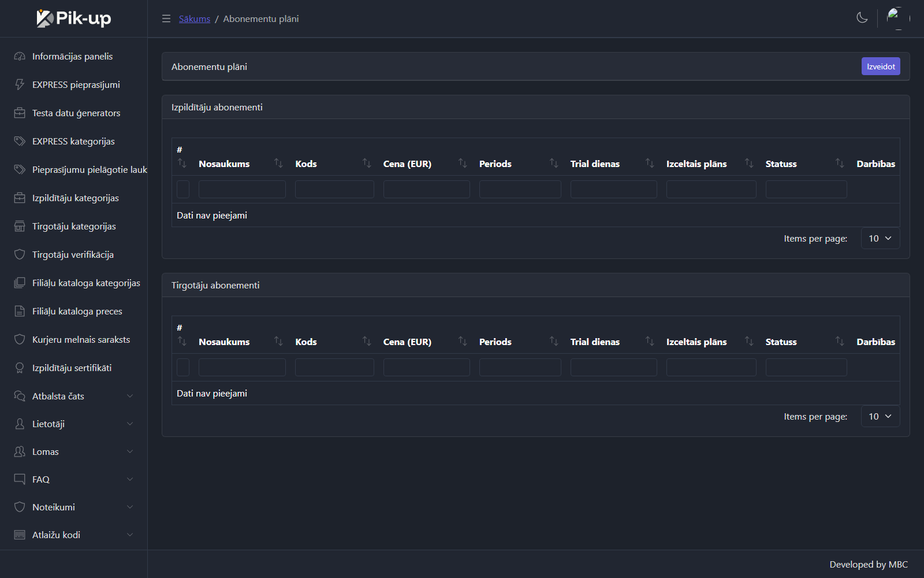Image resolution: width=924 pixels, height=578 pixels.
Task: Click the Izveidot button
Action: pyautogui.click(x=881, y=66)
